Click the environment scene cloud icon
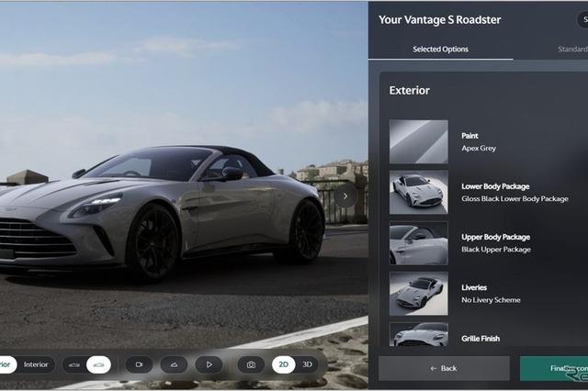 pos(174,364)
